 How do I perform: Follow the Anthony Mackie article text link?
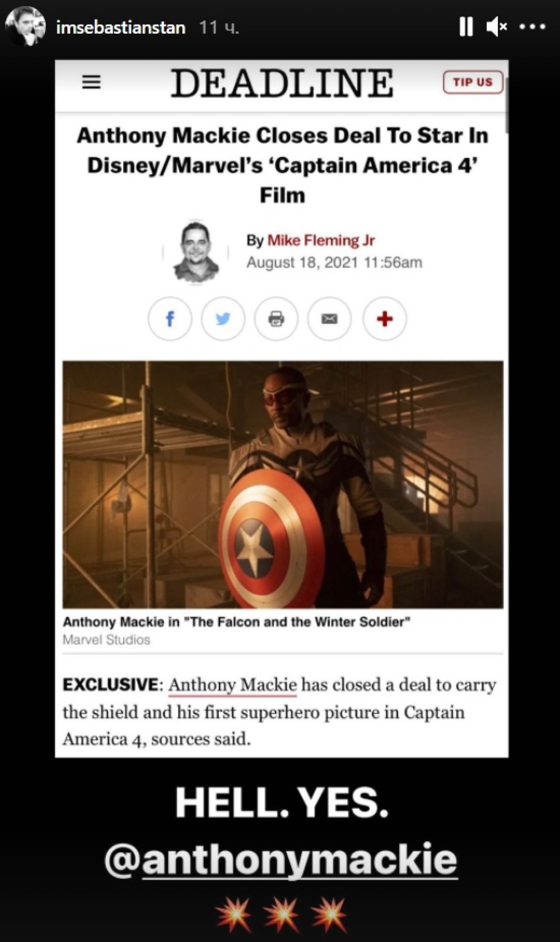[x=232, y=685]
